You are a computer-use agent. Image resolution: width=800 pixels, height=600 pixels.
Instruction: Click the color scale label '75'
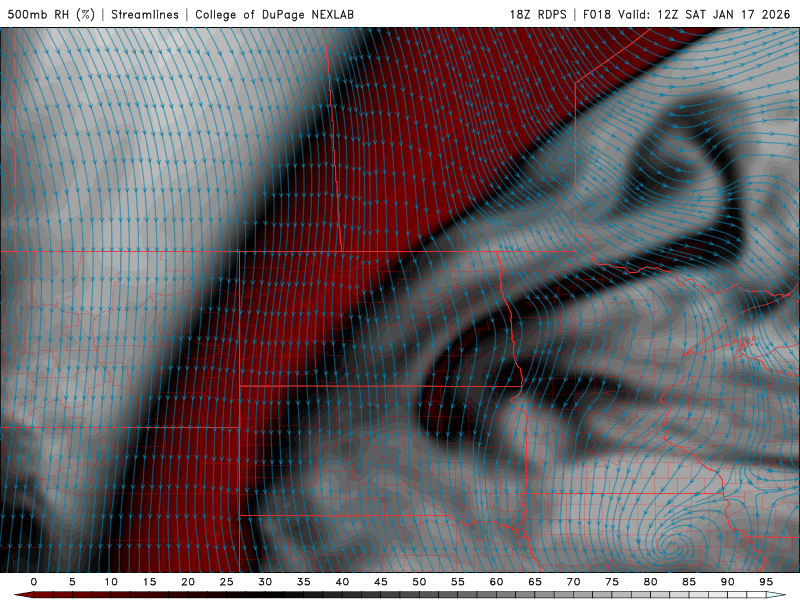[612, 582]
